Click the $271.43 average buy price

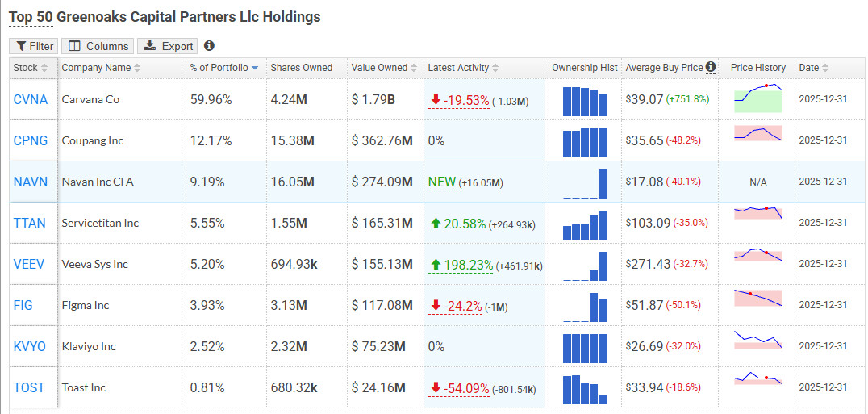tap(648, 264)
